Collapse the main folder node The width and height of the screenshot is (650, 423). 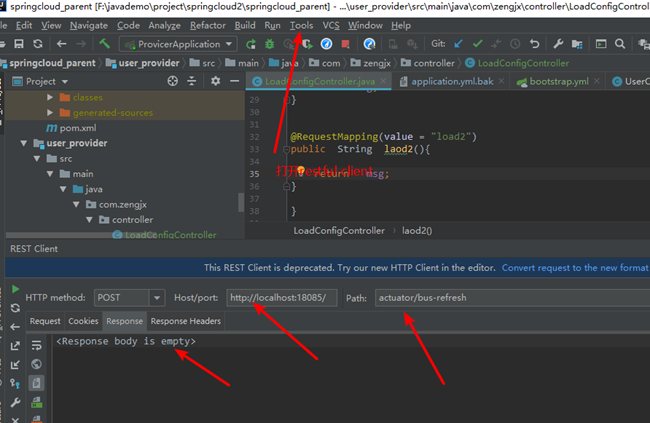click(x=50, y=174)
